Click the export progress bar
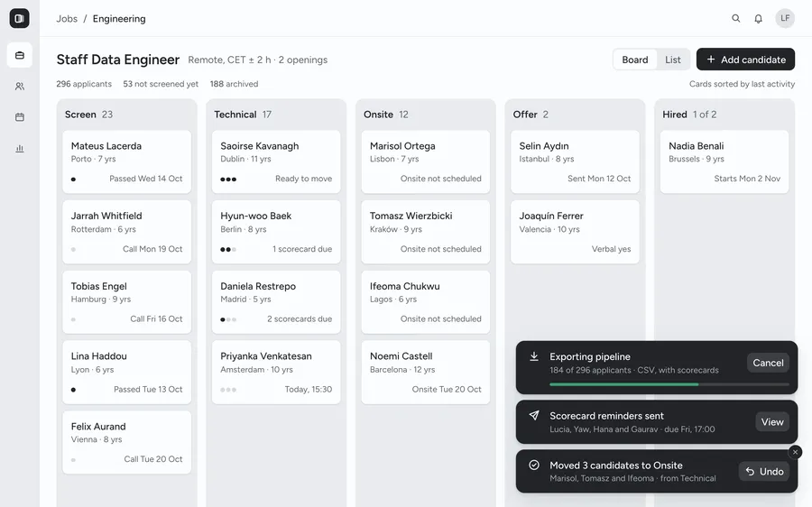Viewport: 812px width, 507px height. [x=669, y=384]
